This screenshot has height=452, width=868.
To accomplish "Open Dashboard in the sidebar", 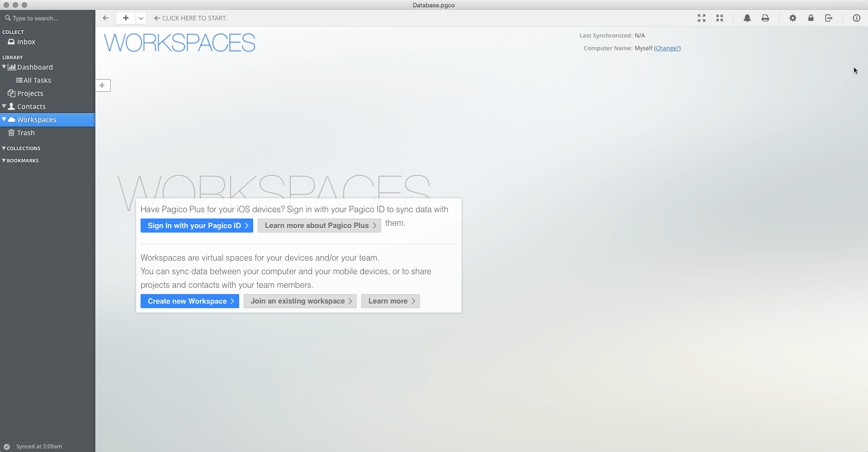I will (35, 67).
